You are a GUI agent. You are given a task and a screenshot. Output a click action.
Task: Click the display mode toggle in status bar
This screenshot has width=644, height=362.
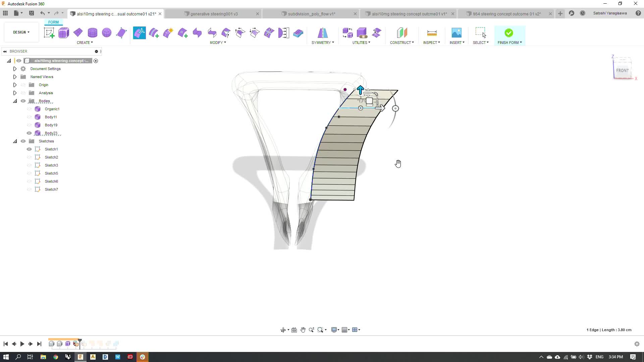click(x=335, y=330)
